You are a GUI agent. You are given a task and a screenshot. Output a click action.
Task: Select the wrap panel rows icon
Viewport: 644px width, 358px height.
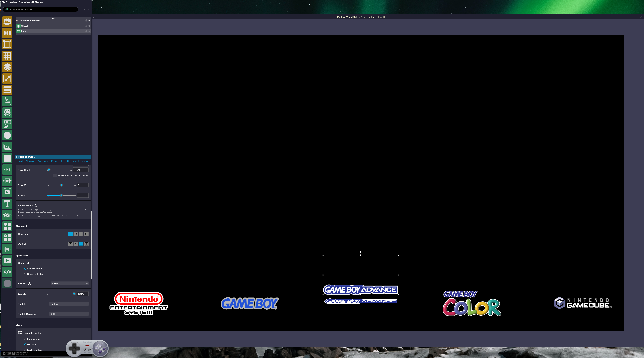7,90
